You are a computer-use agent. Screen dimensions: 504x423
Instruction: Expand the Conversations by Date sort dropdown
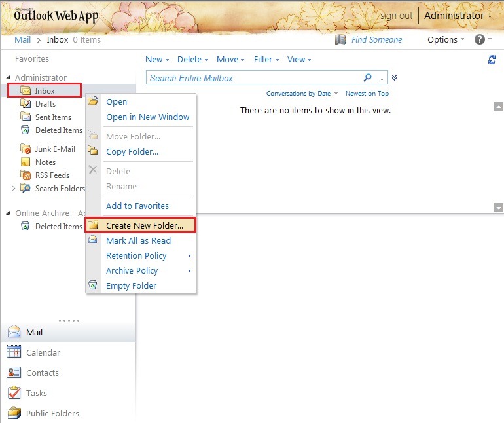point(302,94)
